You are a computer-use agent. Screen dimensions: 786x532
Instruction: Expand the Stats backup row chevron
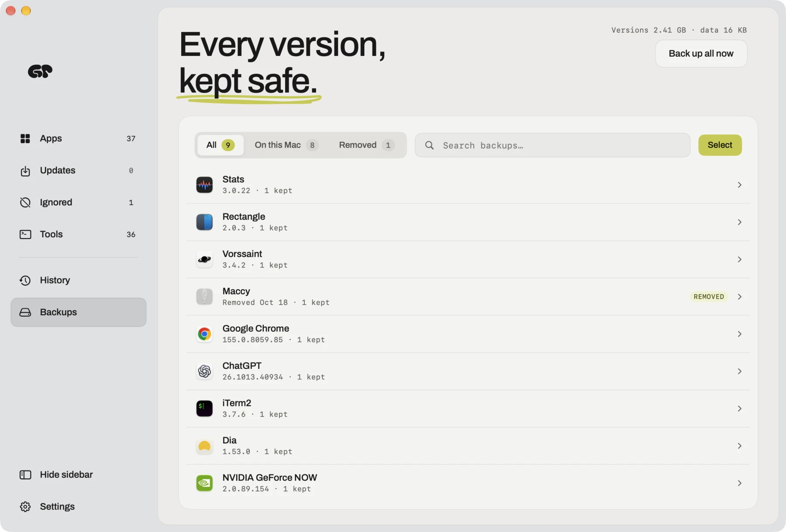(x=740, y=185)
